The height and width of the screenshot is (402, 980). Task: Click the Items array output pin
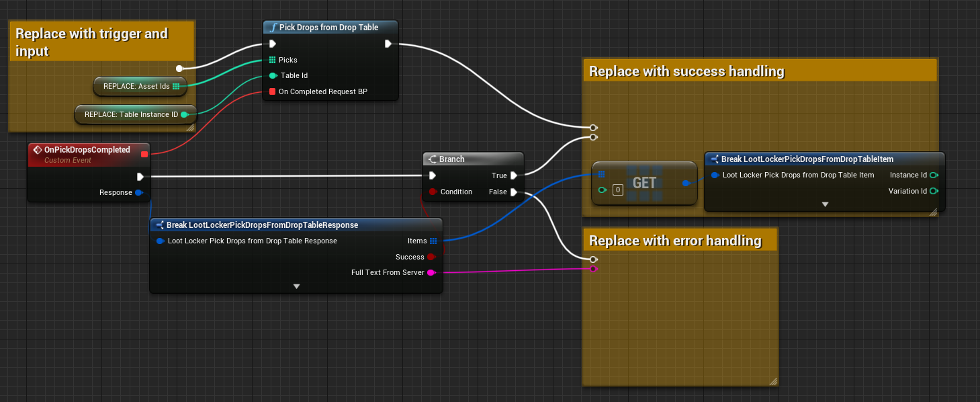pos(433,241)
